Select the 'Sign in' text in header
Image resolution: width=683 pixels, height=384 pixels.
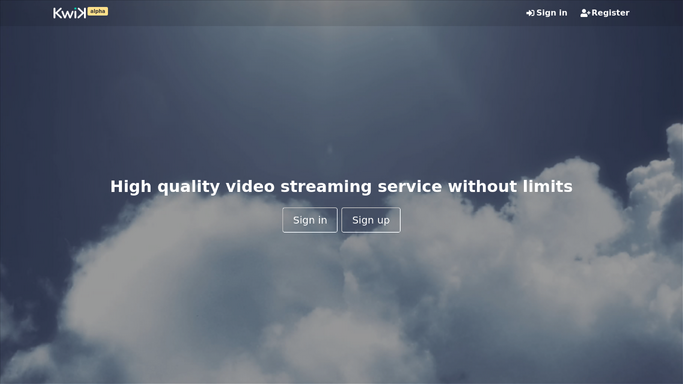(551, 13)
